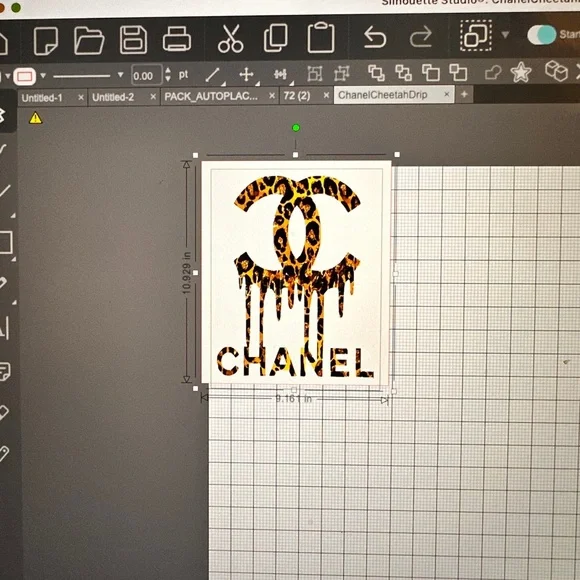Add a new document tab with plus

(x=464, y=94)
